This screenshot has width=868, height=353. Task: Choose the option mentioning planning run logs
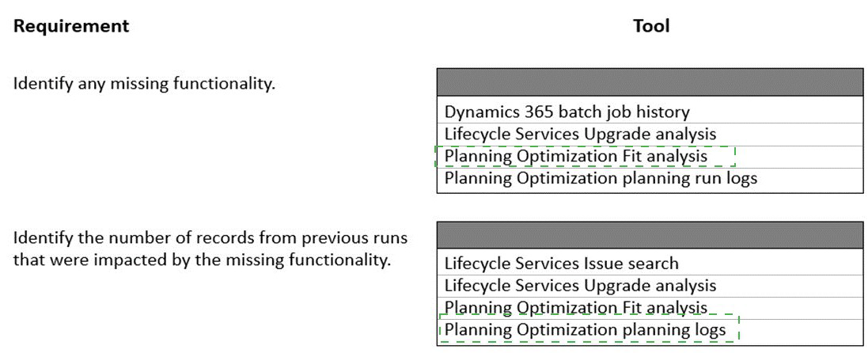(601, 178)
